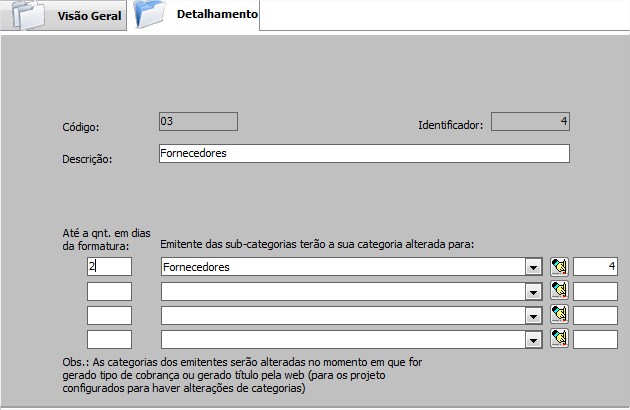Screen dimensions: 630x410
Task: Click the empty days field in third row
Action: (x=109, y=315)
